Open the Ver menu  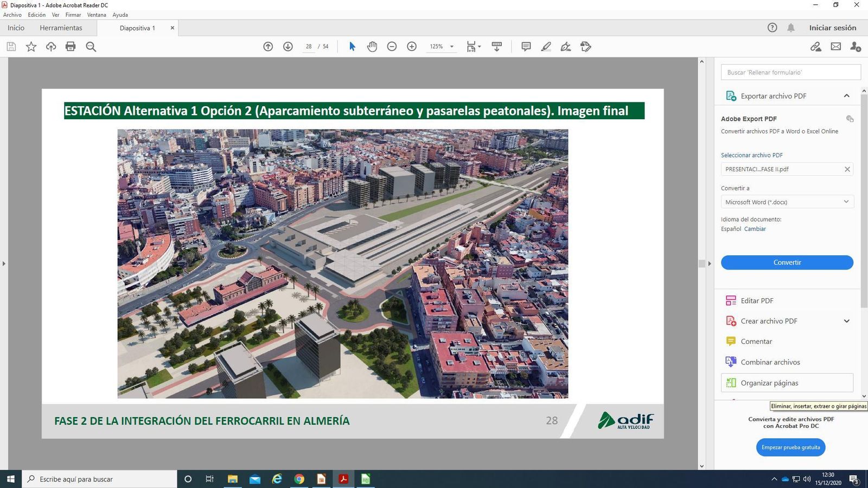click(x=55, y=15)
